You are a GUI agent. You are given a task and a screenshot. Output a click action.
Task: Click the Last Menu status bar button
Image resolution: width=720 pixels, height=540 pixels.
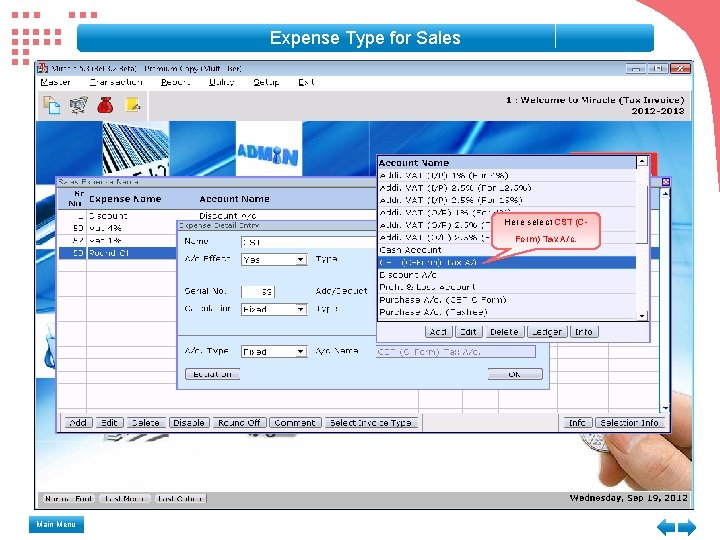[x=125, y=499]
